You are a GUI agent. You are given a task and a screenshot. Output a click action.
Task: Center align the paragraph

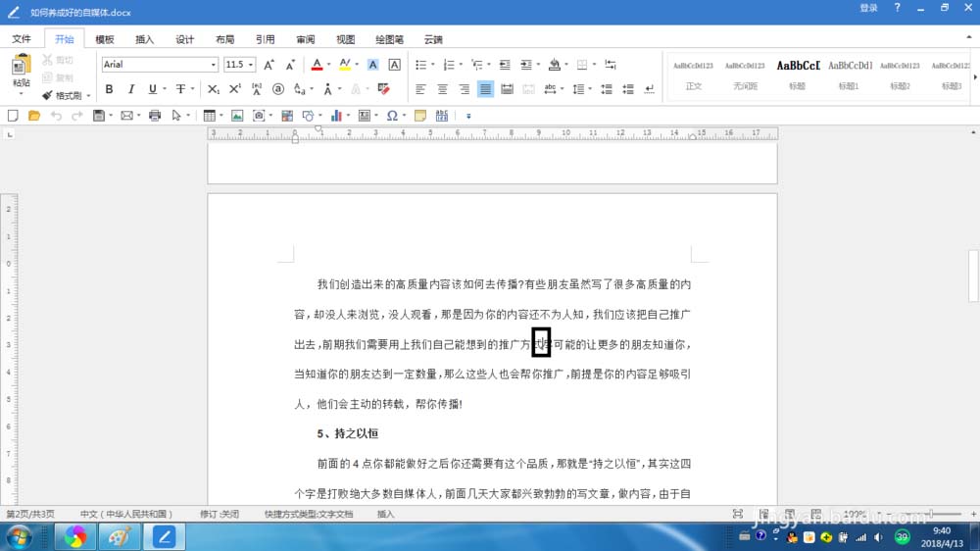(442, 89)
